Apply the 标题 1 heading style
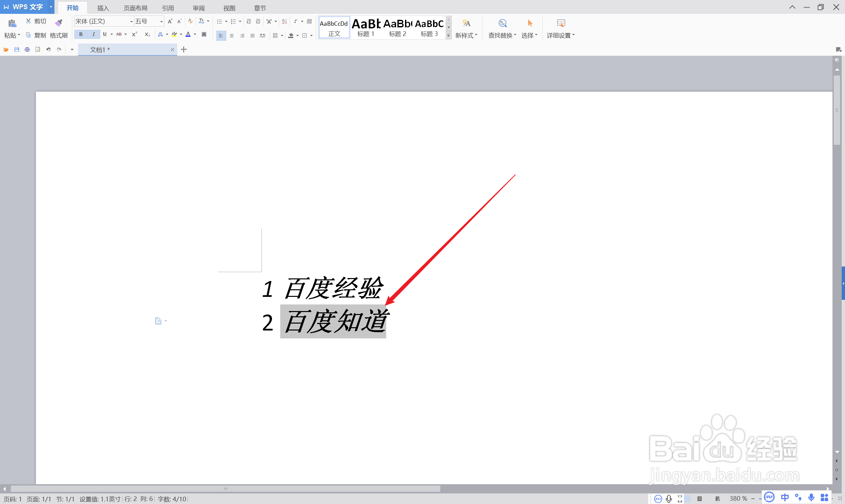Screen dimensions: 845x504 366,27
